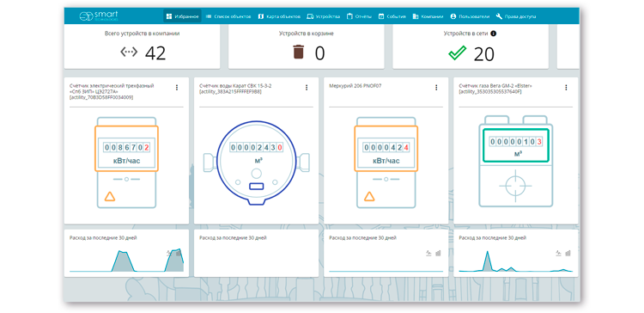This screenshot has width=644, height=313.
Task: Click the Меркурий meter reading 0000424
Action: pyautogui.click(x=386, y=147)
